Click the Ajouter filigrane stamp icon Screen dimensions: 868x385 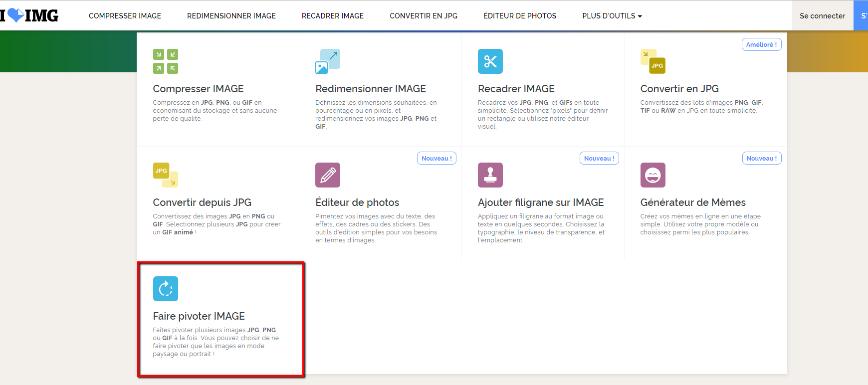[x=490, y=175]
